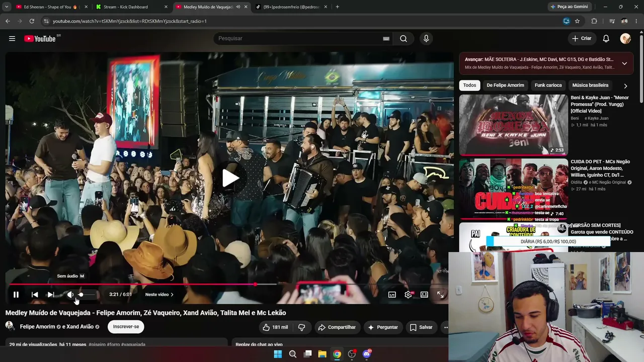Open a new browser tab
This screenshot has height=362, width=644.
(x=337, y=7)
